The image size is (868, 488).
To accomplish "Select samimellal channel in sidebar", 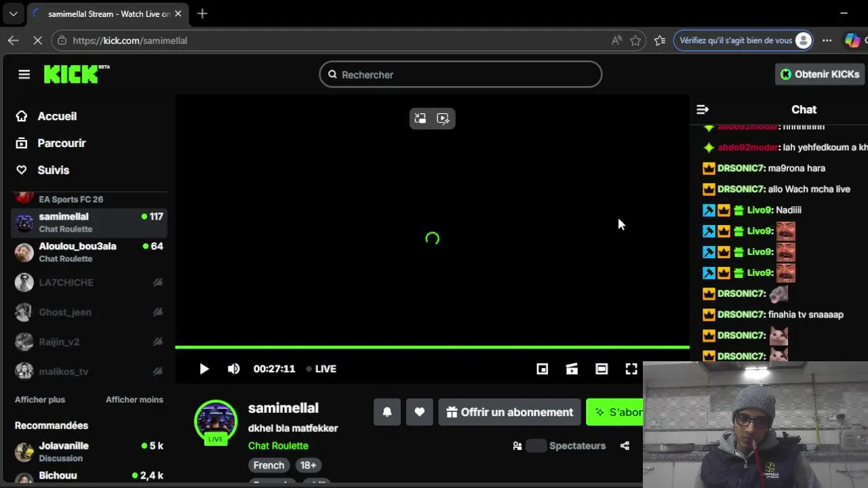I will click(x=90, y=222).
